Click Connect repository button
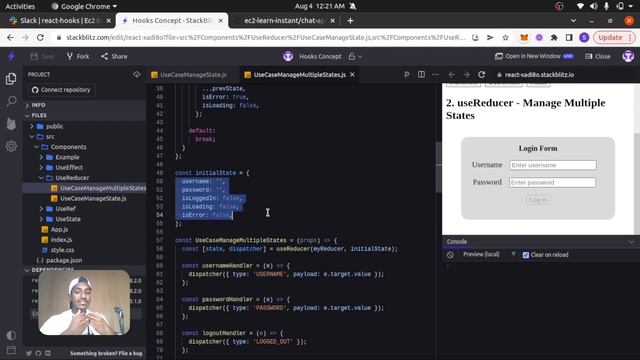Viewport: 640px width, 360px height. tap(61, 90)
